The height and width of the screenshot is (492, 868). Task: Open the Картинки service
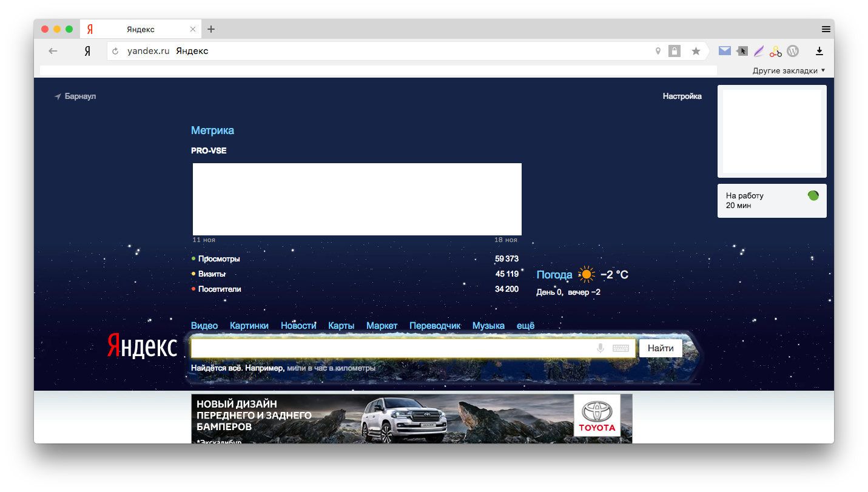pos(249,326)
